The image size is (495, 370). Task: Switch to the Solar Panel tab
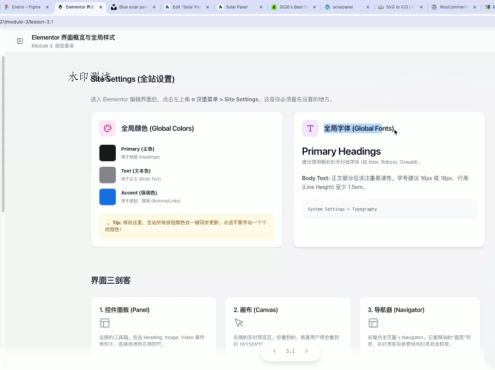click(x=240, y=7)
